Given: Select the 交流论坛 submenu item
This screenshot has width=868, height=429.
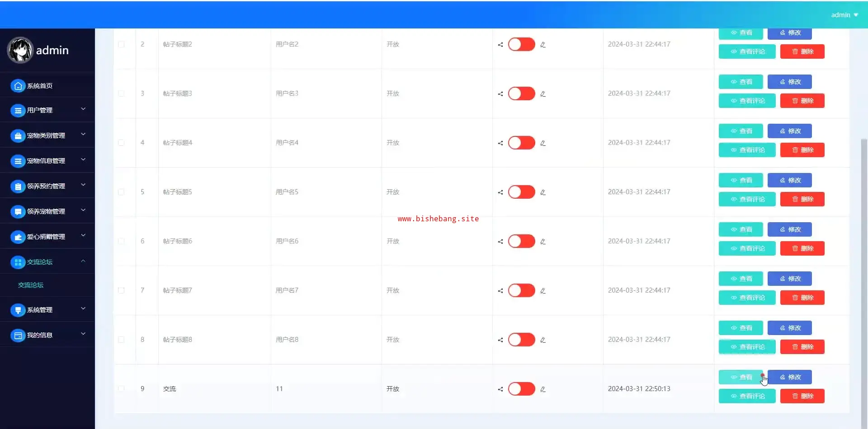Looking at the screenshot, I should coord(31,285).
